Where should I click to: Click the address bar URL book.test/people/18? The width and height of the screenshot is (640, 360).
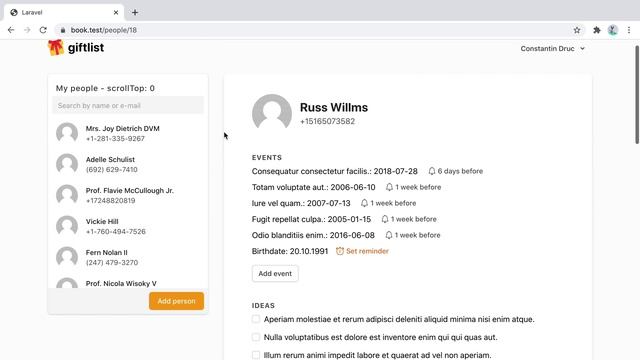(104, 30)
